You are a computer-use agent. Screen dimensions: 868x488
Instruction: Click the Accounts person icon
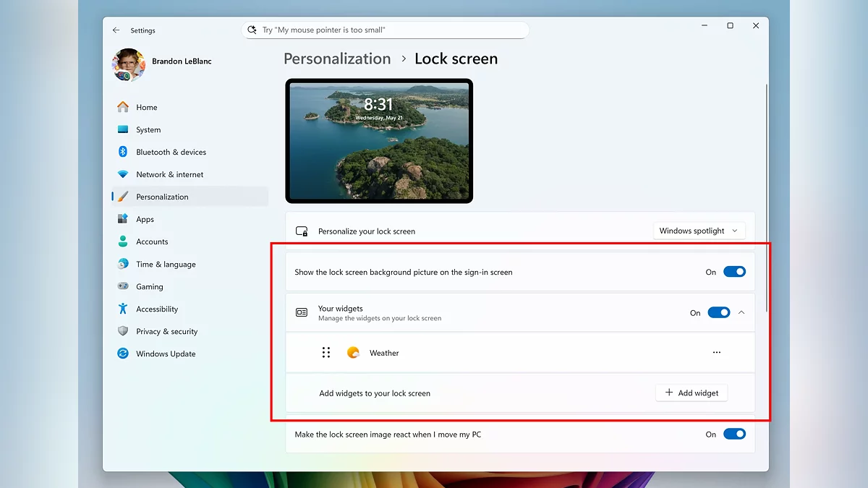tap(123, 241)
